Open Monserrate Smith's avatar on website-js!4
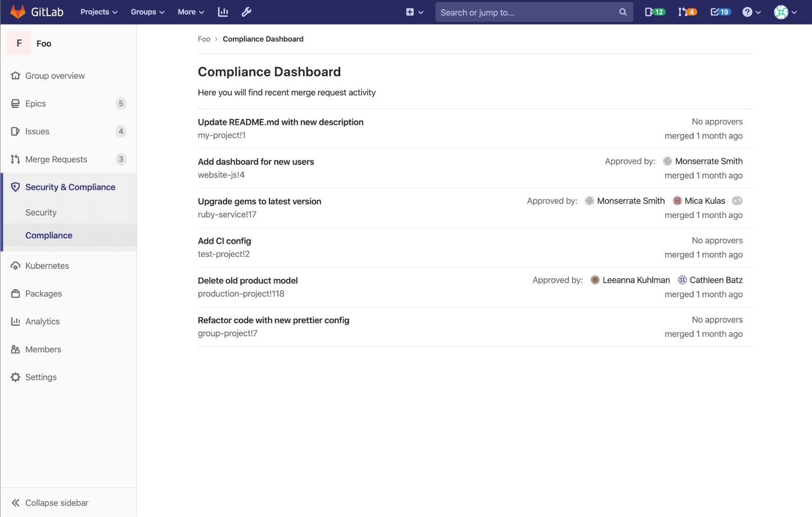This screenshot has width=812, height=517. click(x=667, y=161)
